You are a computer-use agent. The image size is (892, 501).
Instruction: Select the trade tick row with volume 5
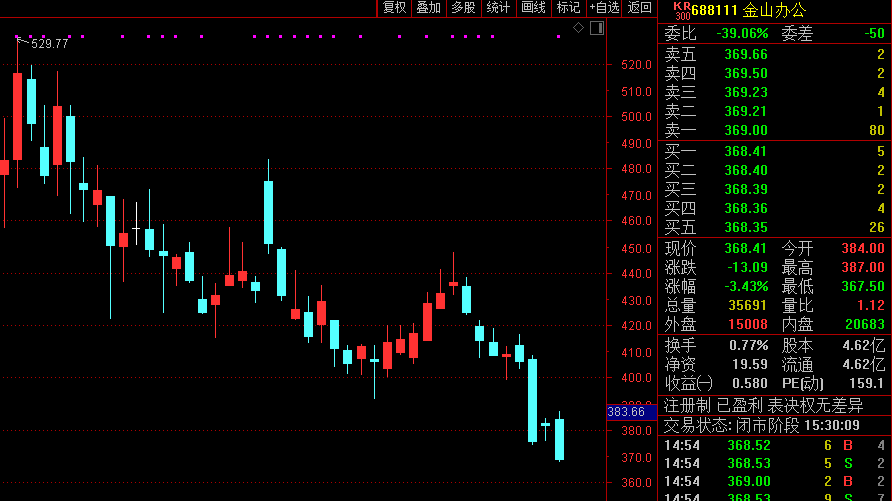tap(775, 463)
